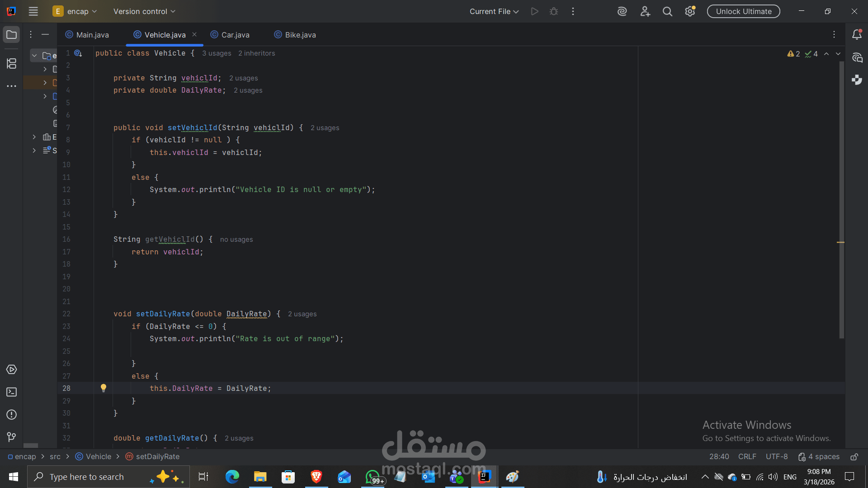
Task: Change the 4 spaces indent setting
Action: point(819,457)
